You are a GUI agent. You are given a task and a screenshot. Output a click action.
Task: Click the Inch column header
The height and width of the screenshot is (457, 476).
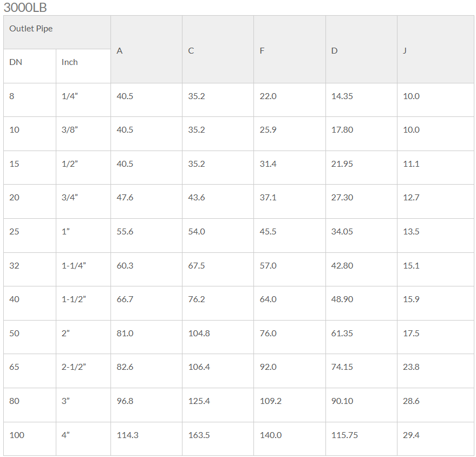pos(83,66)
